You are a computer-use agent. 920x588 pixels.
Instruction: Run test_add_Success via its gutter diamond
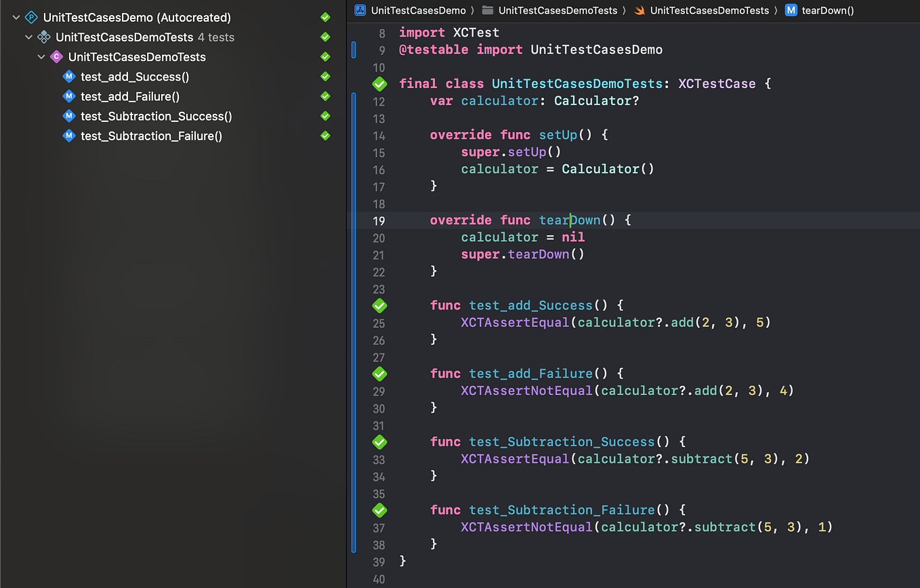coord(379,306)
